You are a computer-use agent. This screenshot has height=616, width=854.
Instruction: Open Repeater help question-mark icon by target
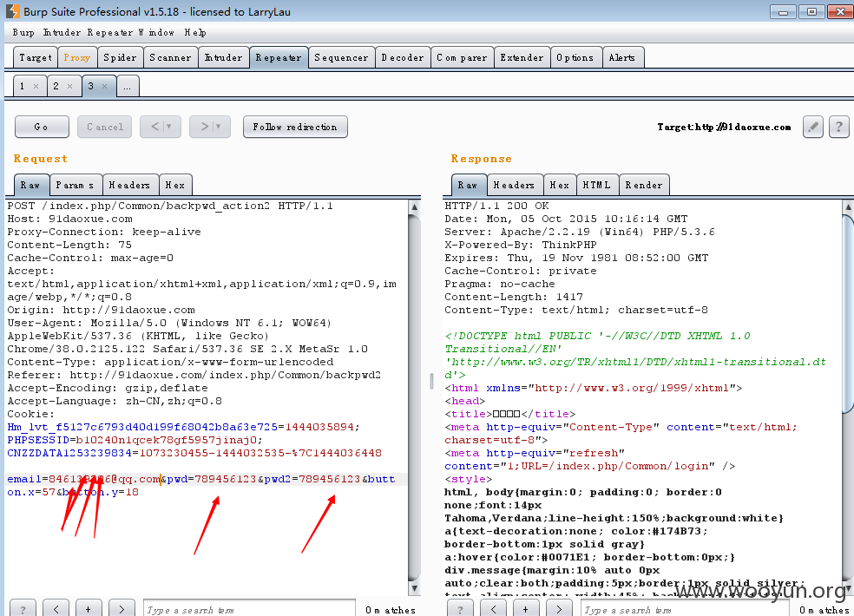[838, 127]
